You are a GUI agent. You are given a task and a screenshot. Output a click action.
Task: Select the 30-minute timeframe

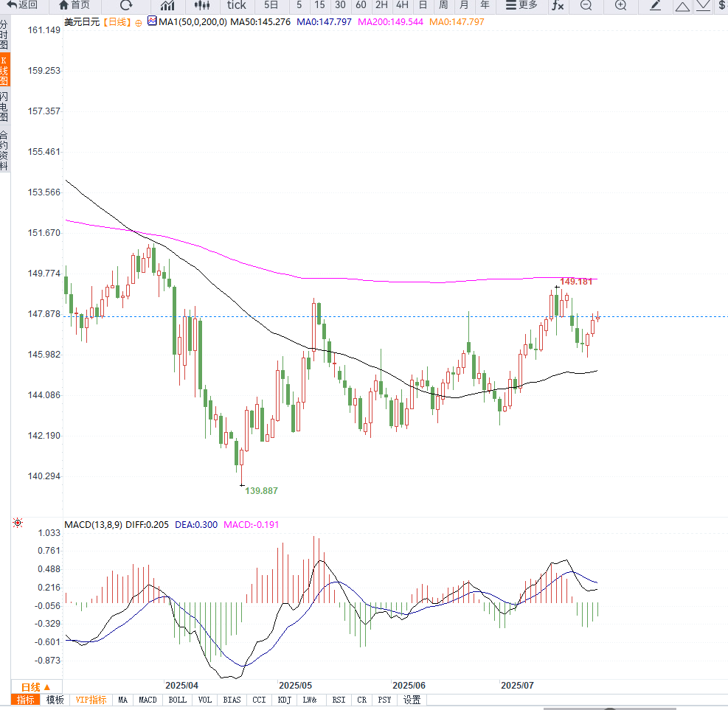[340, 5]
